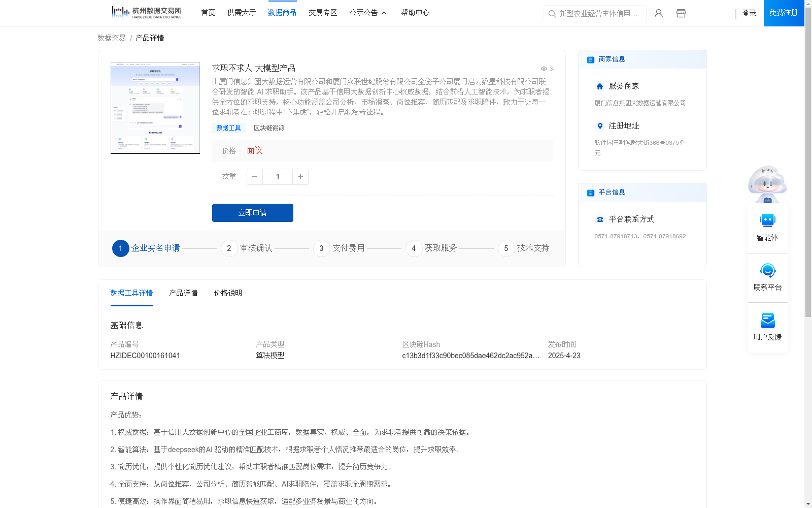
Task: Go to 首页 in navigation
Action: [x=208, y=13]
